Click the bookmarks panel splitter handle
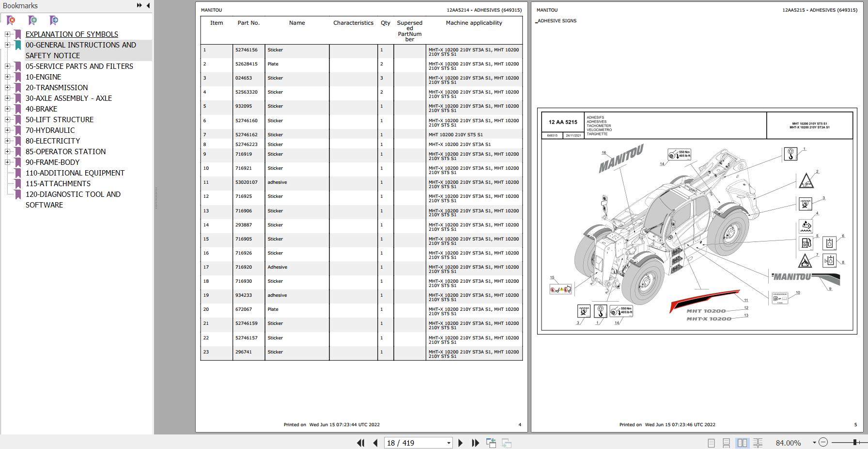Screen dimensions: 868x449 (155, 198)
